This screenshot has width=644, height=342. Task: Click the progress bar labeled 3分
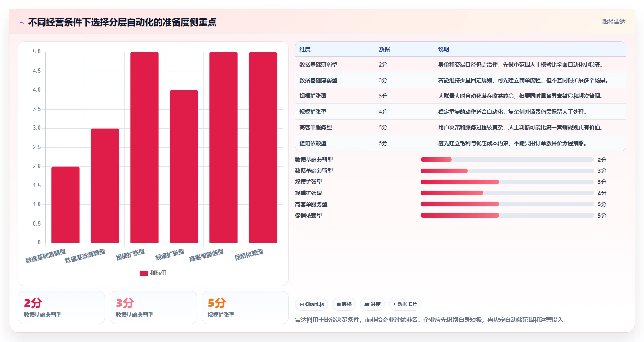pyautogui.click(x=507, y=171)
